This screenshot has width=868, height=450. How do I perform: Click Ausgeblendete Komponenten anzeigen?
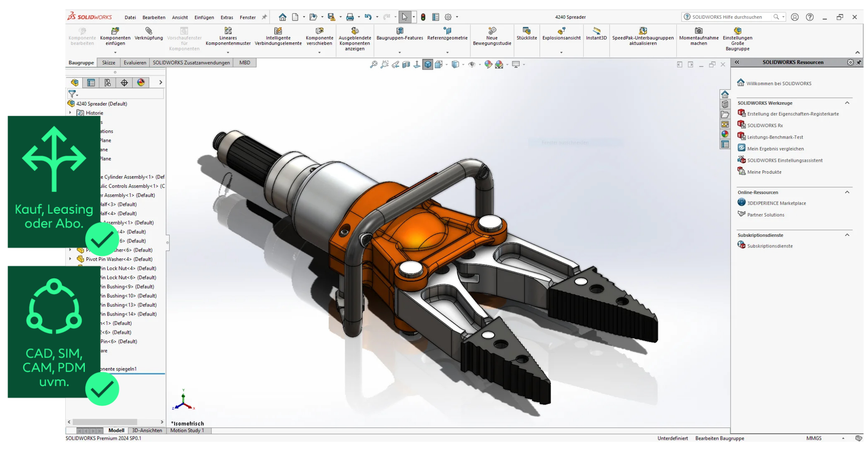(x=355, y=39)
